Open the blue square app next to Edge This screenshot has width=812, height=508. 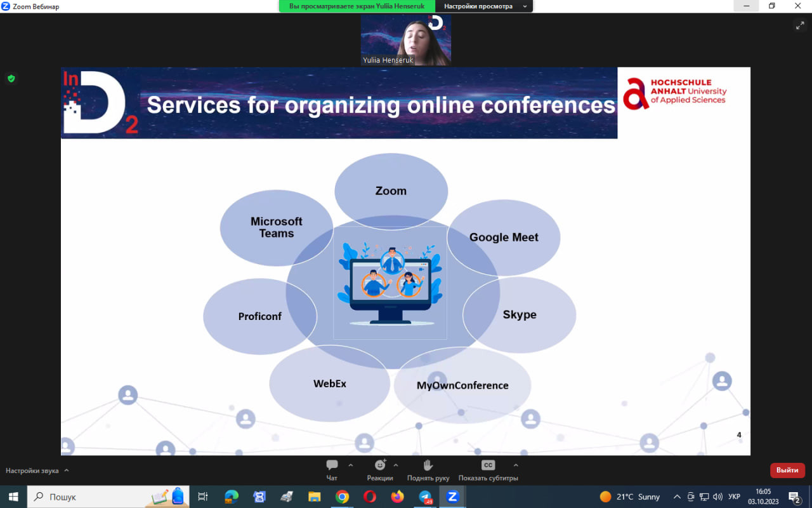(259, 497)
